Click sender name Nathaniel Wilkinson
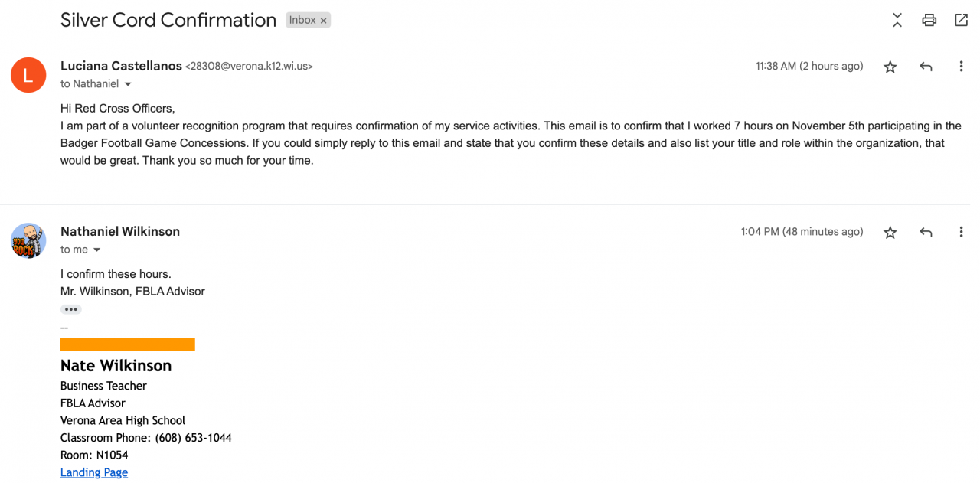980x483 pixels. pos(120,231)
